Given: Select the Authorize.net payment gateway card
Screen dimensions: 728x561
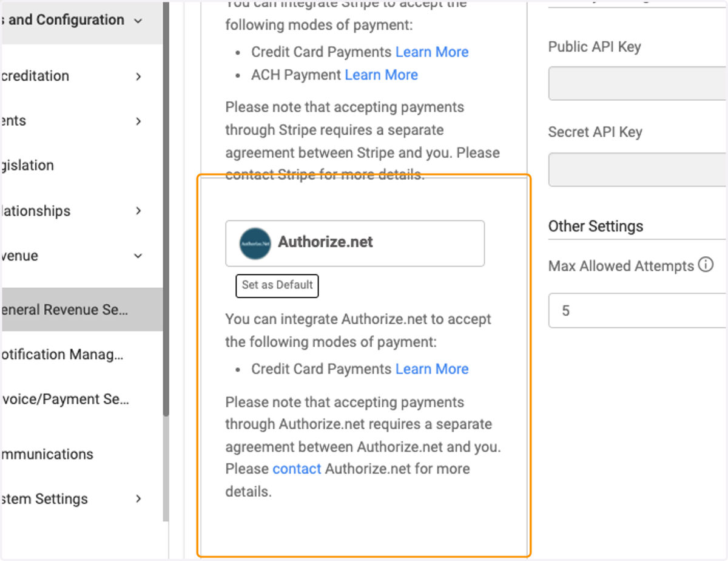Looking at the screenshot, I should click(355, 243).
